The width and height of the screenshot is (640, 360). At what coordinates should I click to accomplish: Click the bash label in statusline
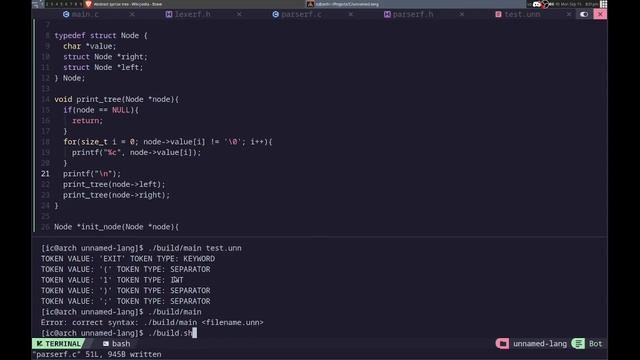[x=121, y=344]
